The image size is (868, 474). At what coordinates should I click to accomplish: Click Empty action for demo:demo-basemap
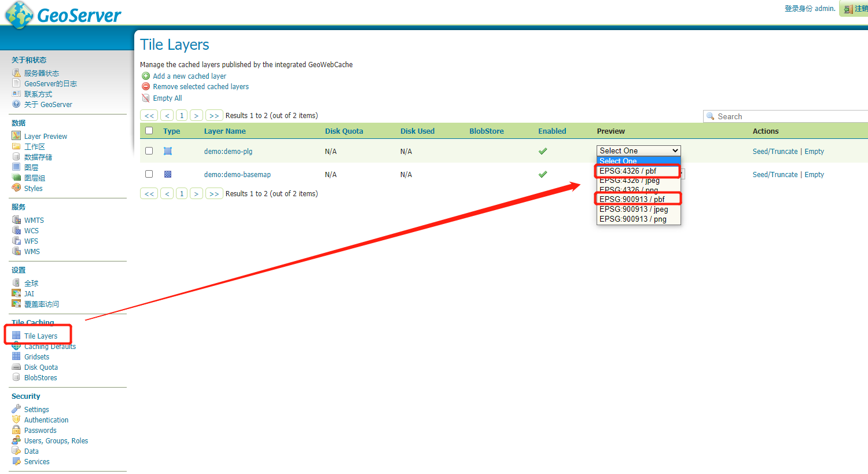[x=814, y=175]
